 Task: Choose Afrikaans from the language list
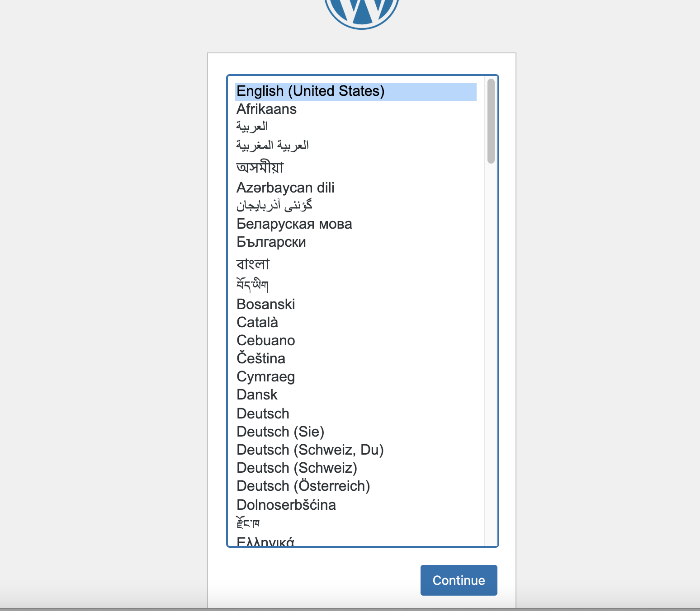(x=266, y=109)
